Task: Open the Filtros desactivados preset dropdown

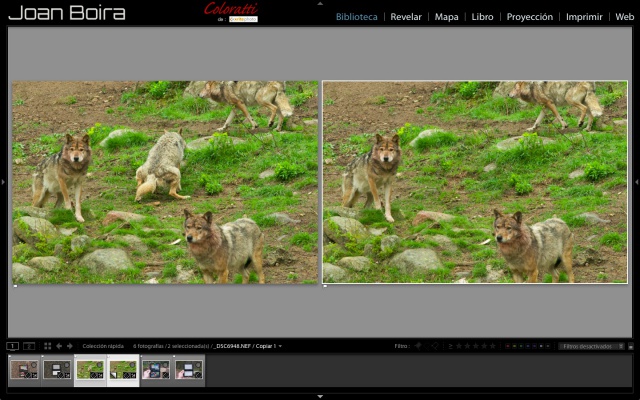Action: (x=591, y=346)
